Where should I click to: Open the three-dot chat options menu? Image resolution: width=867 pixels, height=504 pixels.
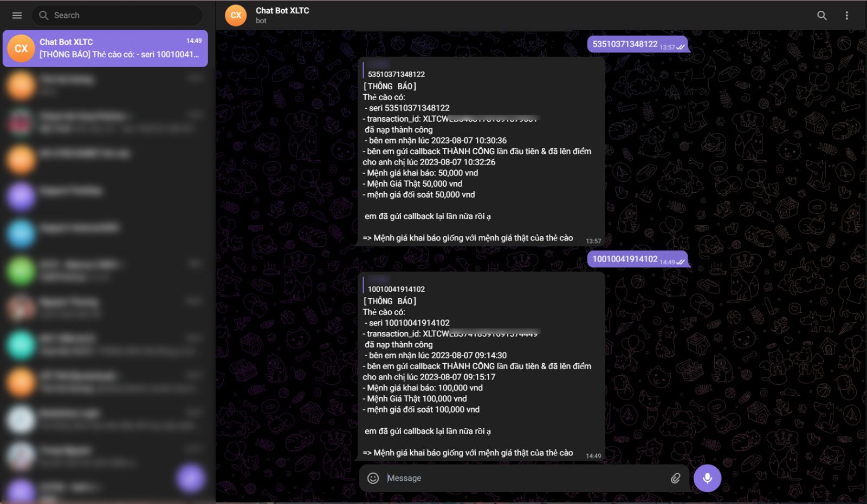click(847, 16)
